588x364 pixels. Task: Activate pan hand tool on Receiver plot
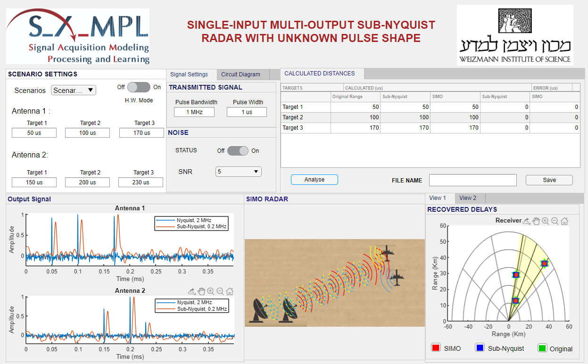536,221
